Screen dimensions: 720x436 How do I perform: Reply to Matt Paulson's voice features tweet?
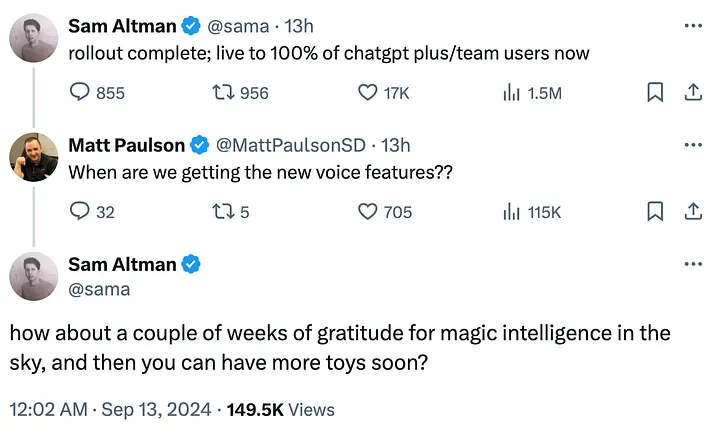81,211
